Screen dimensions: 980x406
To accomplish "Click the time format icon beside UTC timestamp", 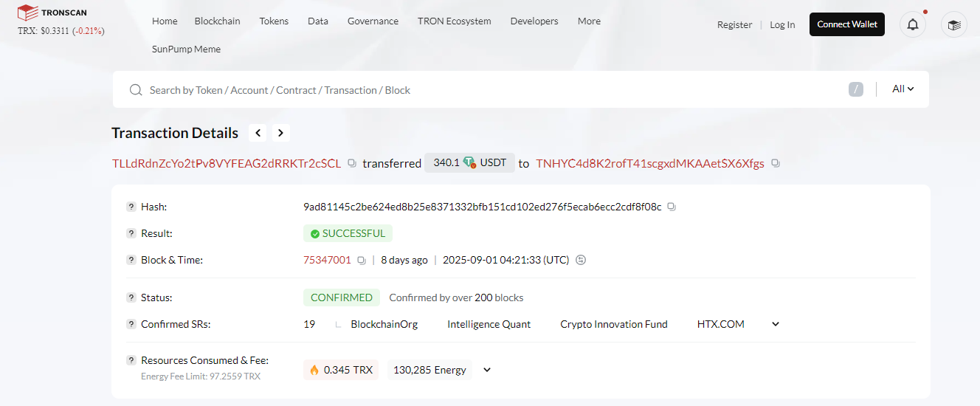I will click(581, 260).
